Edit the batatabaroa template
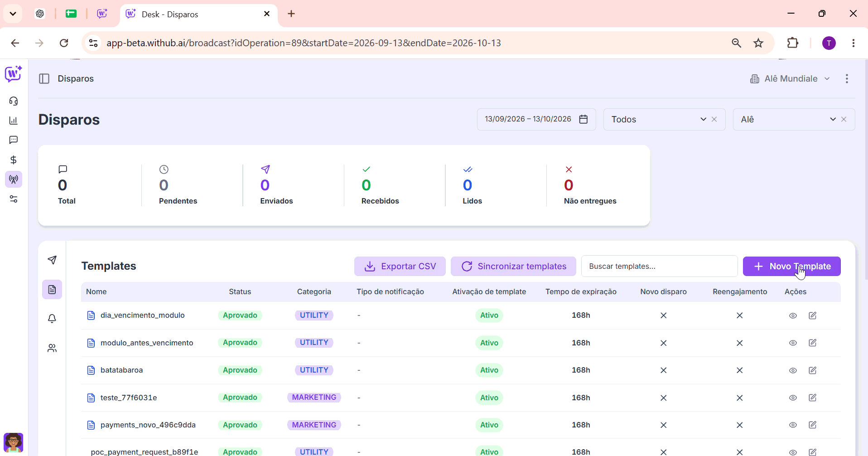The height and width of the screenshot is (456, 868). (813, 370)
